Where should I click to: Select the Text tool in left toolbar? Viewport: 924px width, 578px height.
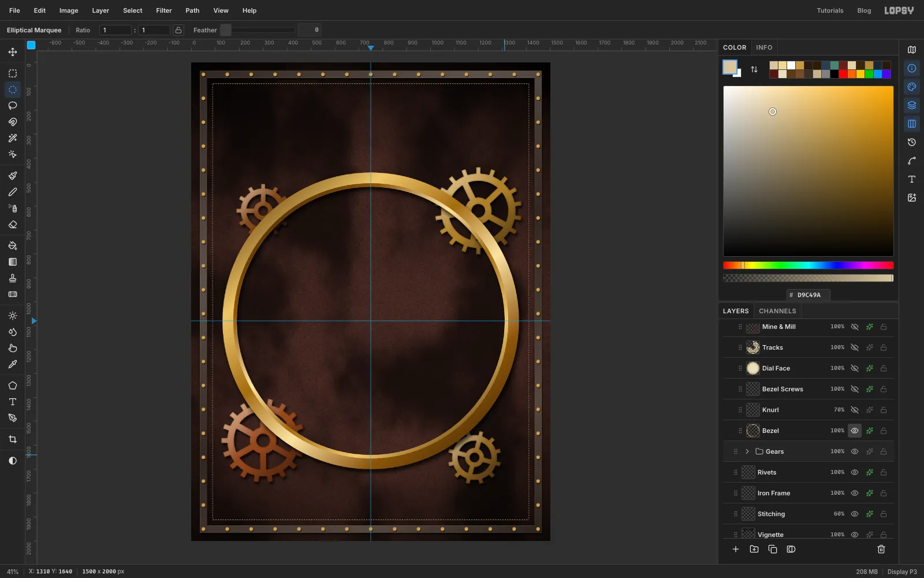pyautogui.click(x=13, y=402)
